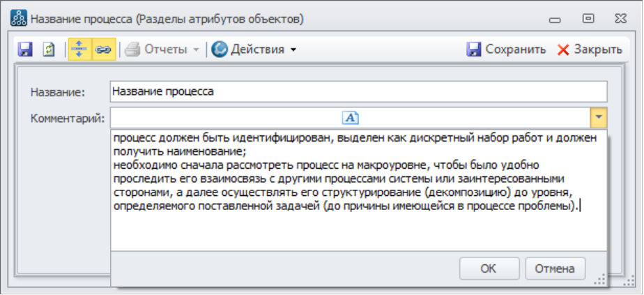
Task: Click the red X Закрыть button
Action: point(589,50)
